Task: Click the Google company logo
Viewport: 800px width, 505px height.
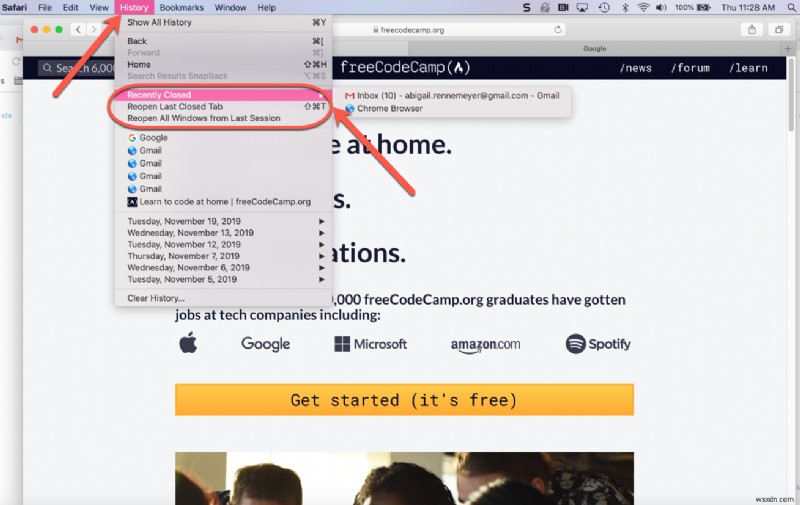Action: (265, 344)
